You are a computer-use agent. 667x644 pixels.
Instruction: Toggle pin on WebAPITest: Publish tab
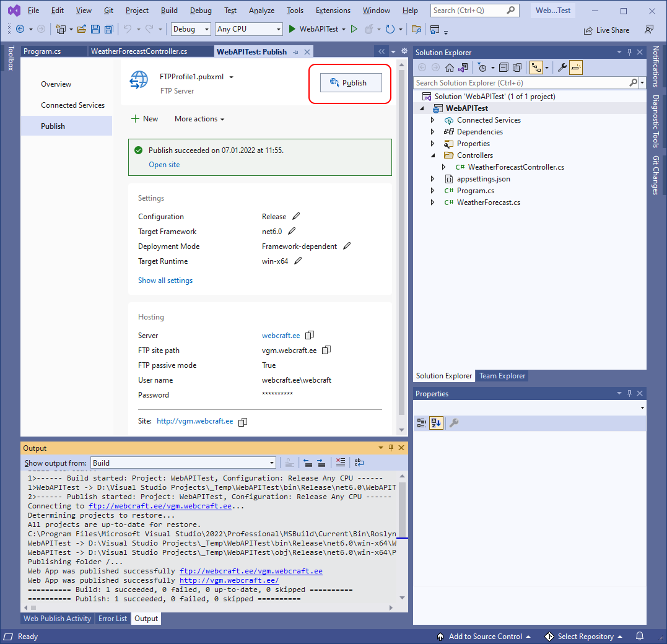coord(295,52)
